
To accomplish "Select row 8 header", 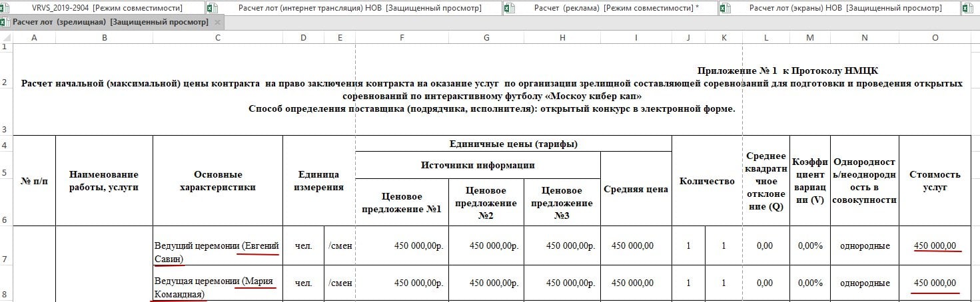I will [6, 283].
